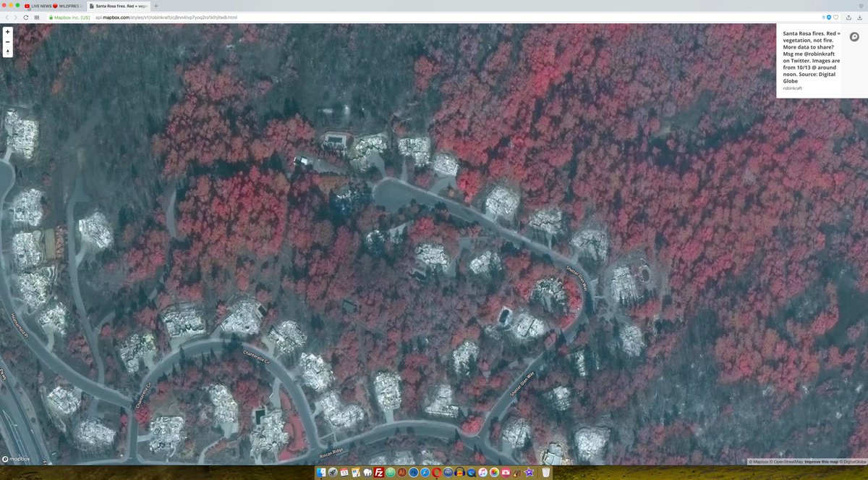
Task: Click the robinkraft profile avatar icon
Action: tap(854, 37)
